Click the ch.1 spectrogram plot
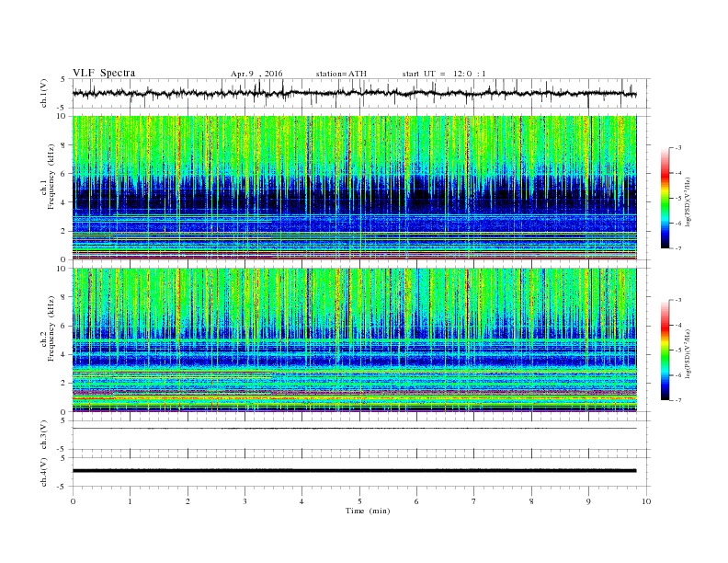The height and width of the screenshot is (563, 728). pyautogui.click(x=354, y=188)
